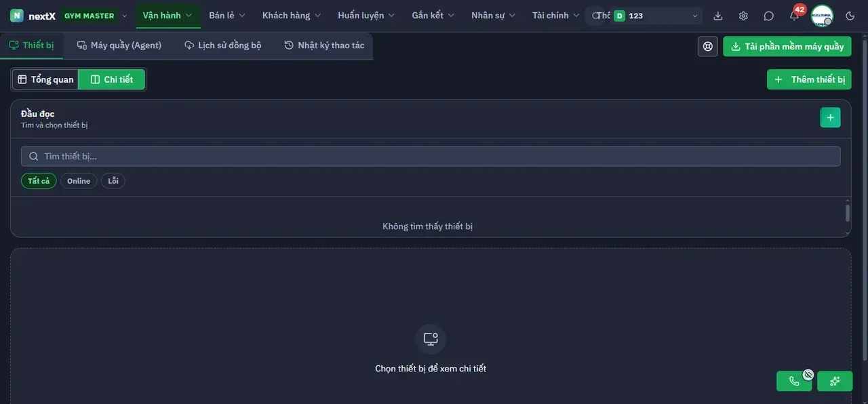
Task: Open the chat messages icon
Action: (768, 16)
